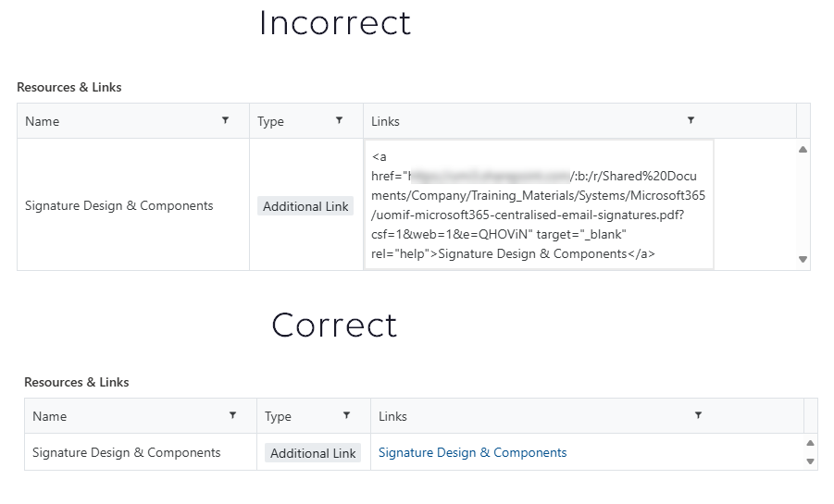This screenshot has width=834, height=504.
Task: Open Links column filter in Incorrect table
Action: [691, 120]
